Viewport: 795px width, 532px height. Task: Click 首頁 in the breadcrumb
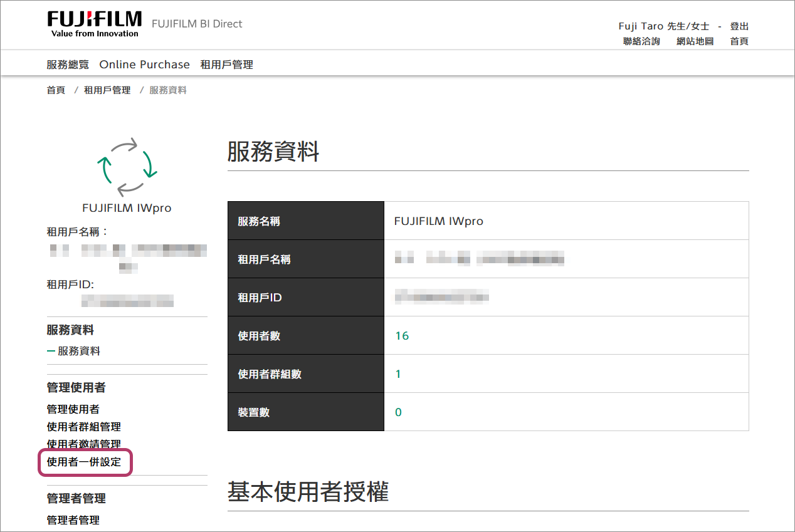coord(56,90)
